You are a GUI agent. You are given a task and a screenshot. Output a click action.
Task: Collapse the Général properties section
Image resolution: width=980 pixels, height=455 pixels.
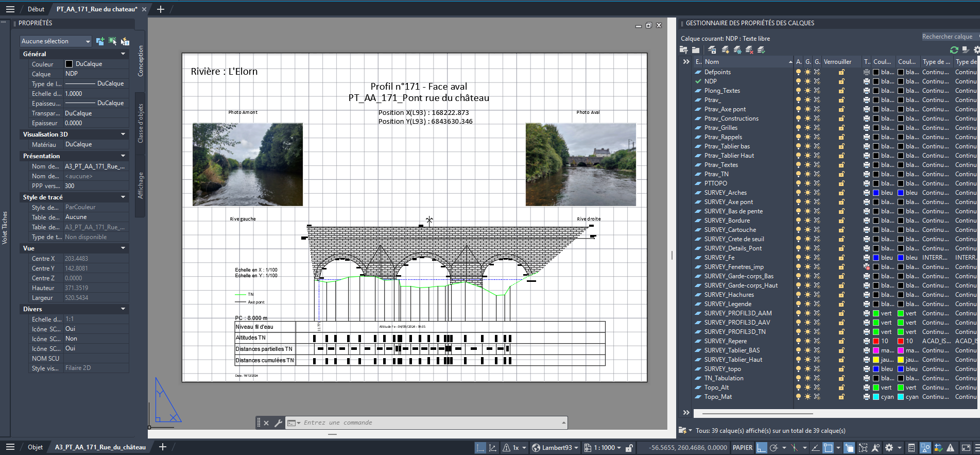123,54
